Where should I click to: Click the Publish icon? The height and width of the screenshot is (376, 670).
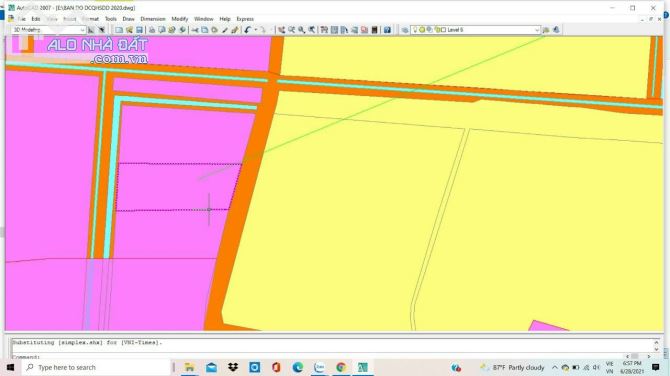click(172, 30)
